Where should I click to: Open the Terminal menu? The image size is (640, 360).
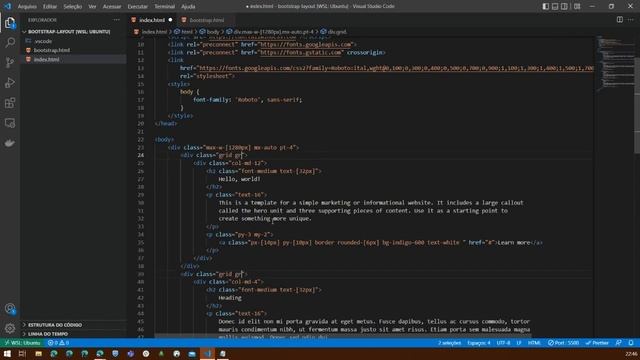pyautogui.click(x=164, y=7)
